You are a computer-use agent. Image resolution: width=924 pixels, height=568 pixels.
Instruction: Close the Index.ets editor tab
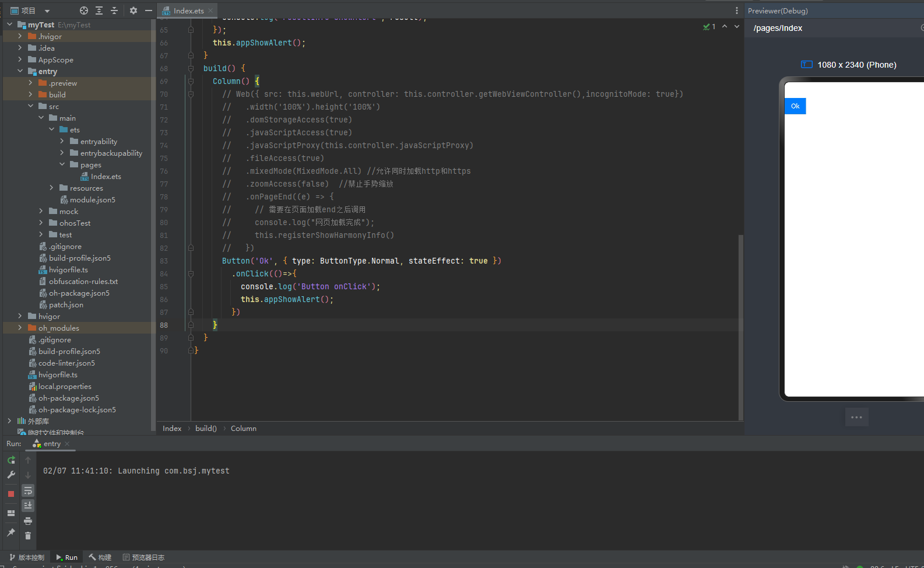coord(210,10)
